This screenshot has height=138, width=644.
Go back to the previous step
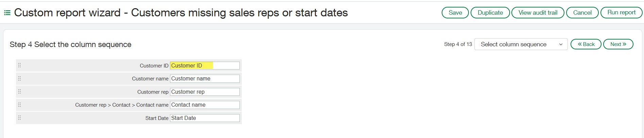pyautogui.click(x=586, y=44)
